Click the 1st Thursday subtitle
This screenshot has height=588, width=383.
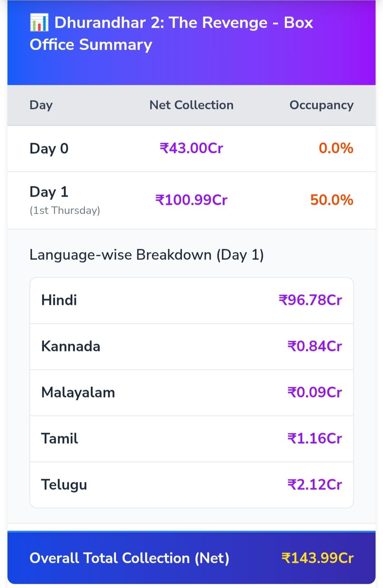pyautogui.click(x=65, y=210)
